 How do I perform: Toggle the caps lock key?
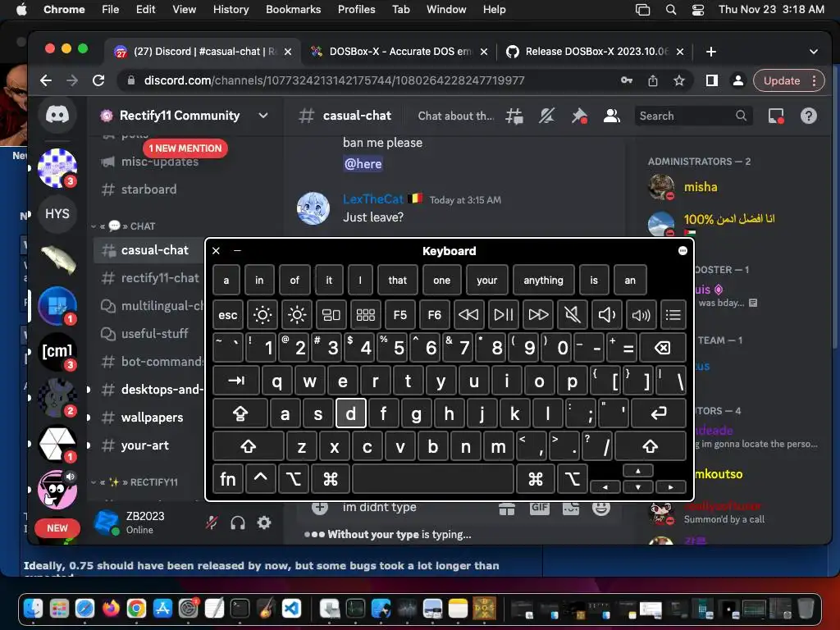(240, 413)
